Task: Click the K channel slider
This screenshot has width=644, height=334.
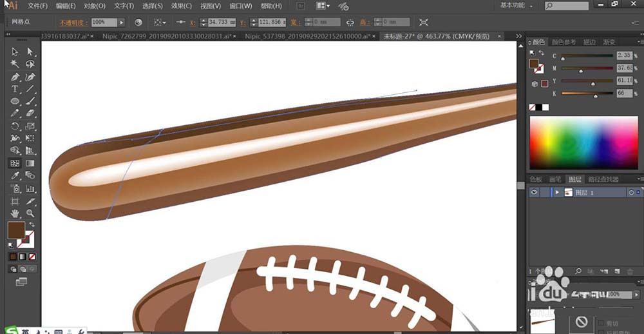Action: pyautogui.click(x=587, y=94)
